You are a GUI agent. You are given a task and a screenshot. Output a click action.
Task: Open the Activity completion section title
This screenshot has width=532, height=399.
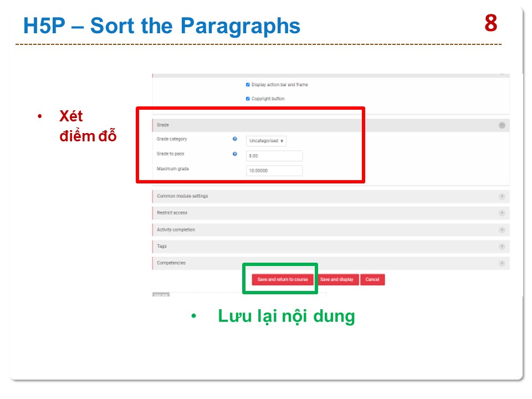(x=176, y=229)
